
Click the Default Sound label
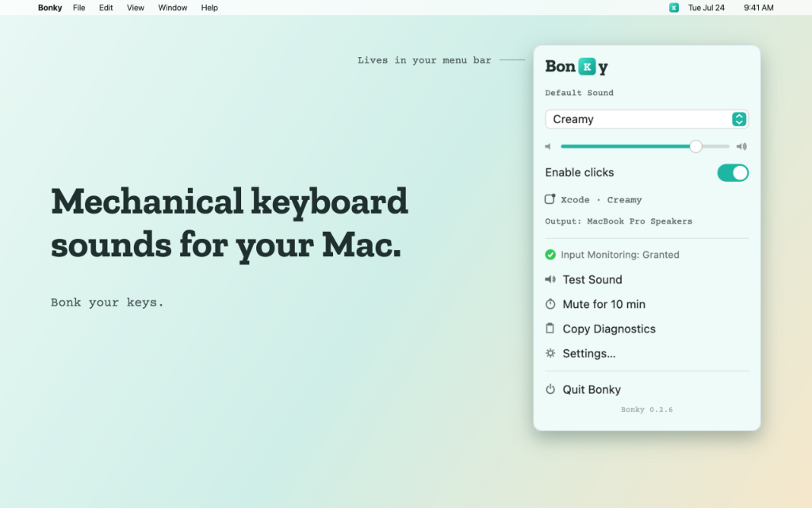[x=579, y=93]
